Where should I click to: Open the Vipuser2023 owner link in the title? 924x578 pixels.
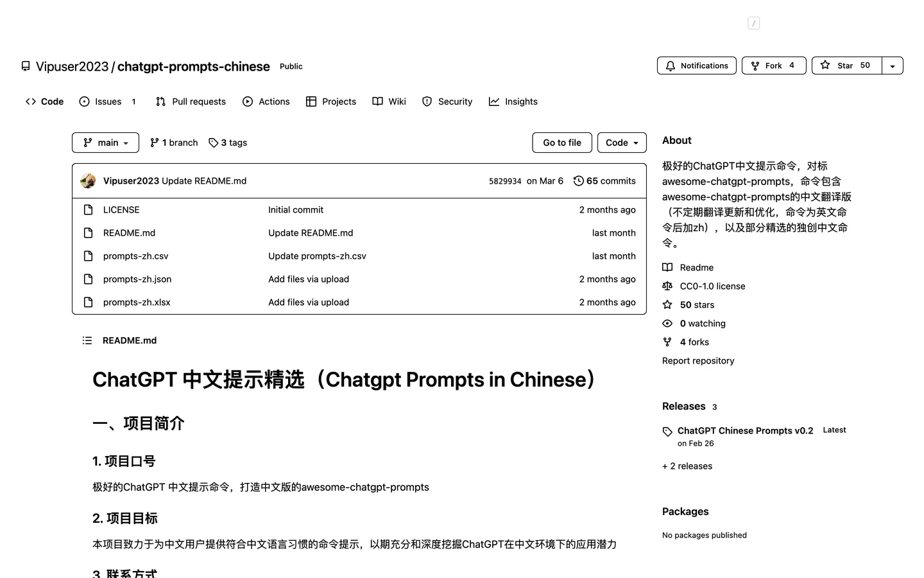click(x=73, y=66)
